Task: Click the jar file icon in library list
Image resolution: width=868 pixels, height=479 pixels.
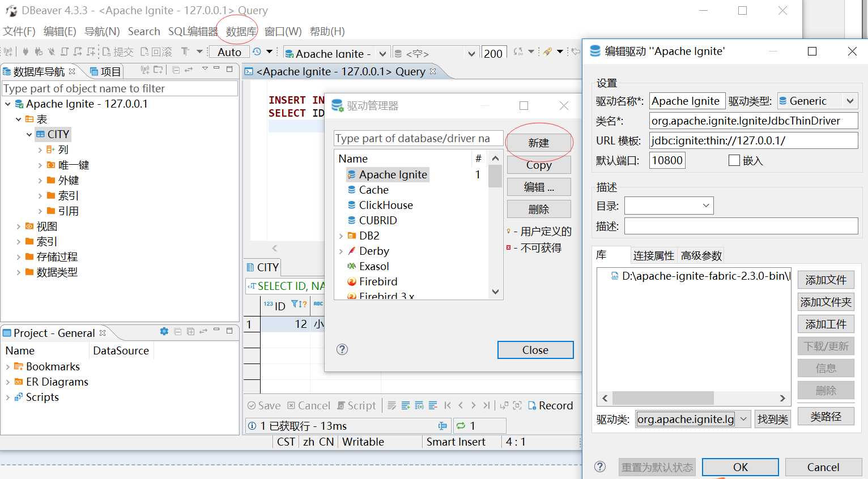Action: coord(615,276)
